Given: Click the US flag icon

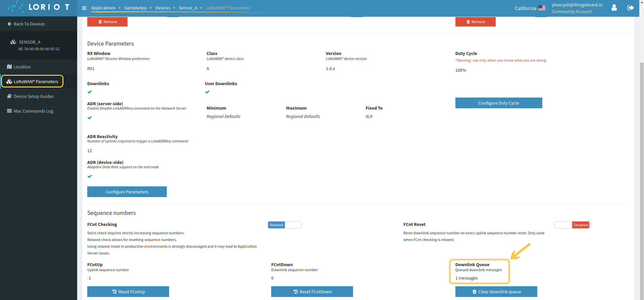Looking at the screenshot, I should pyautogui.click(x=542, y=8).
